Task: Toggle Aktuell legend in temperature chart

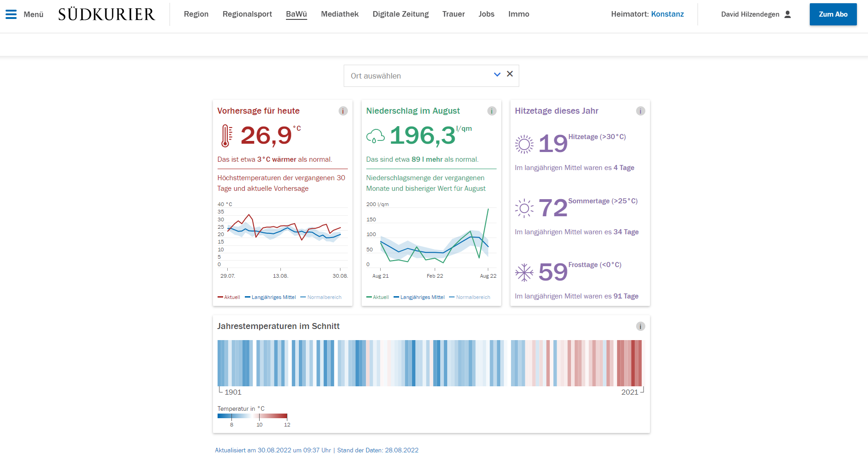Action: click(x=229, y=297)
